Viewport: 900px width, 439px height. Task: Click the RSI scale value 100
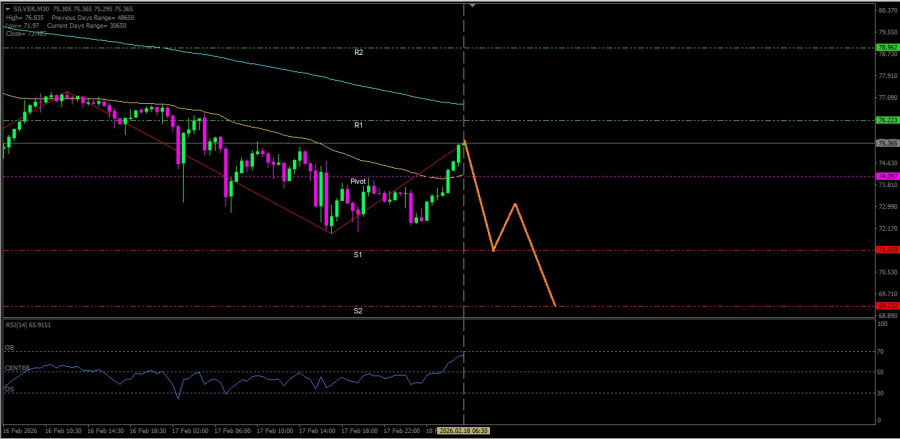click(883, 324)
